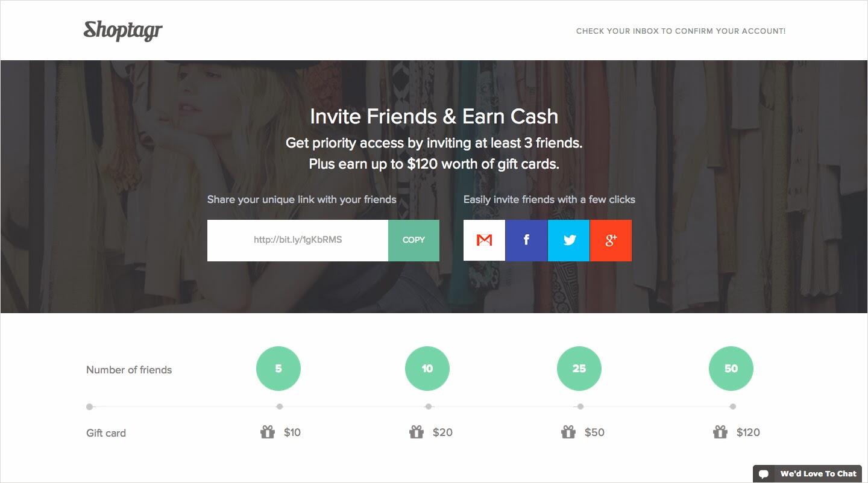Copy the unique link with COPY button
The height and width of the screenshot is (483, 868).
414,240
